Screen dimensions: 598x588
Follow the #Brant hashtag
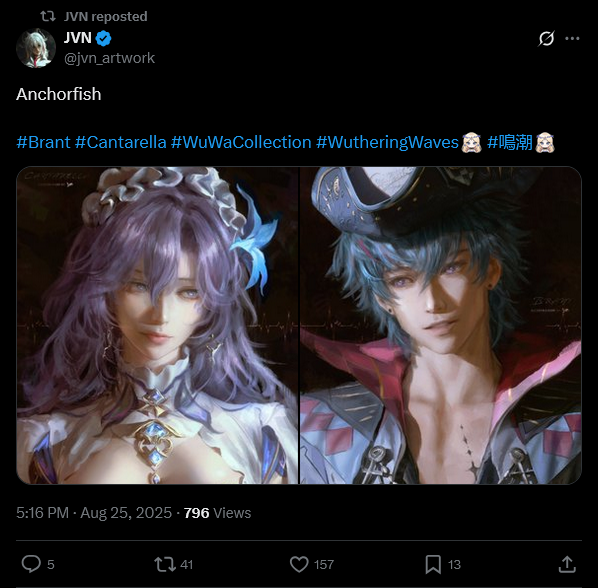point(43,142)
